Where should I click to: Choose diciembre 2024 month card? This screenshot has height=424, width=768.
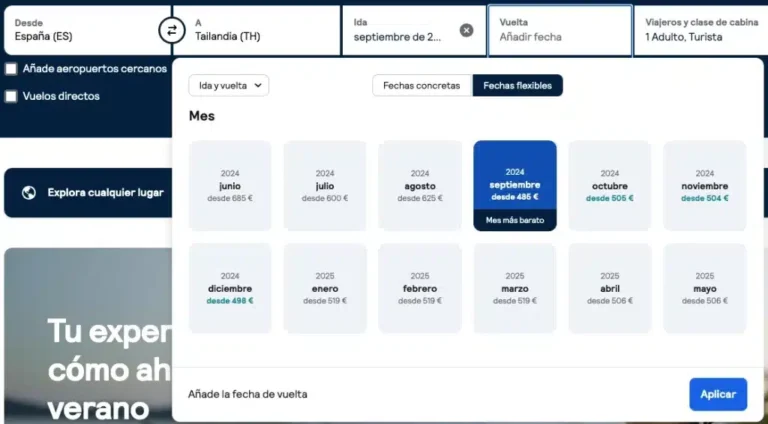tap(230, 288)
